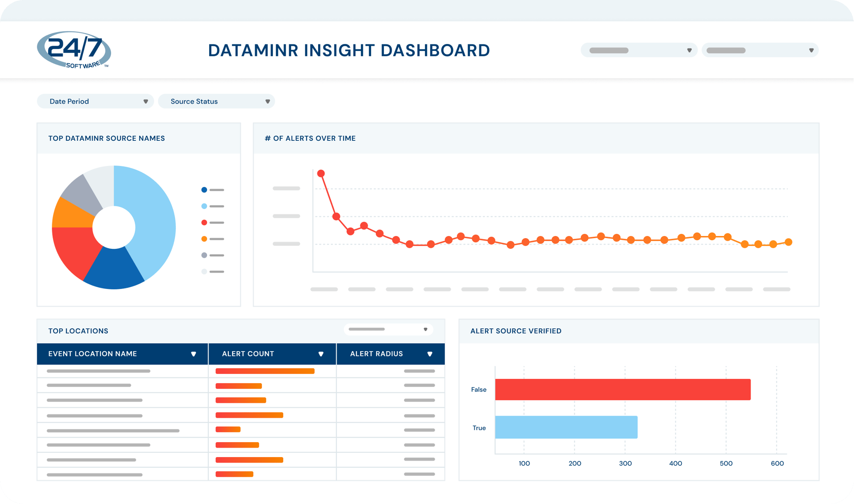This screenshot has height=504, width=854.
Task: Select the light blue legend dot in the pie legend
Action: (x=204, y=206)
